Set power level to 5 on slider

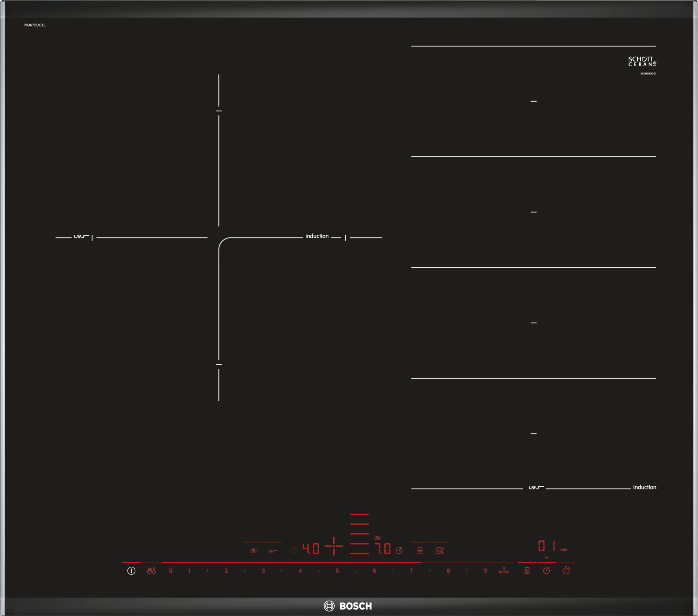pos(337,571)
